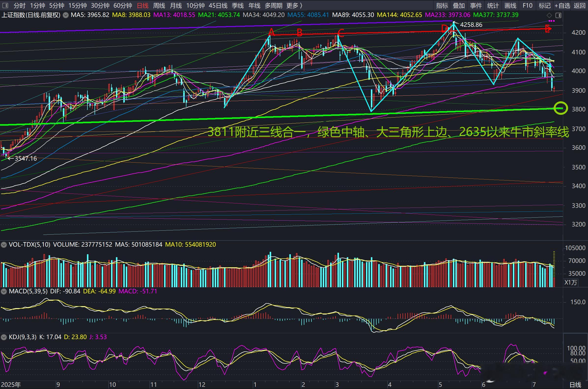
Task: Click the MA5: 3965.82 value label
Action: tap(90, 15)
